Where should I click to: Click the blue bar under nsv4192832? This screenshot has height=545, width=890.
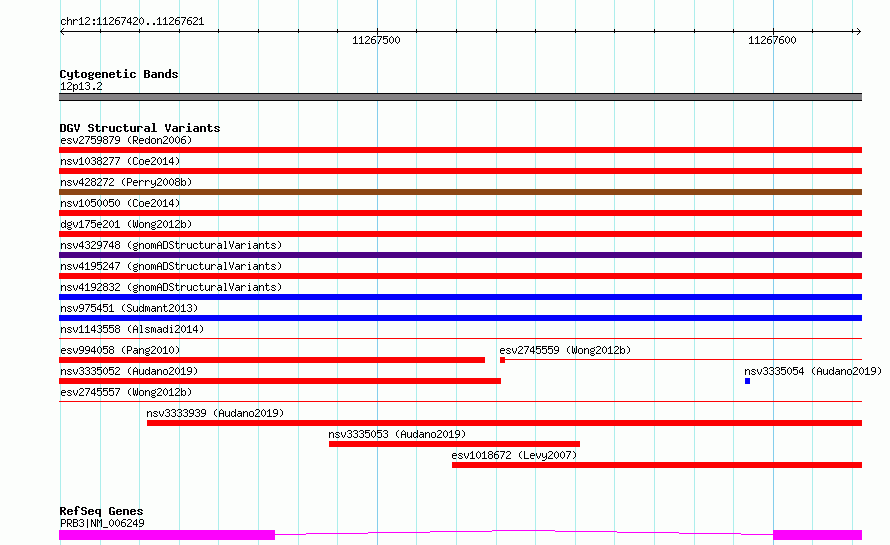460,297
